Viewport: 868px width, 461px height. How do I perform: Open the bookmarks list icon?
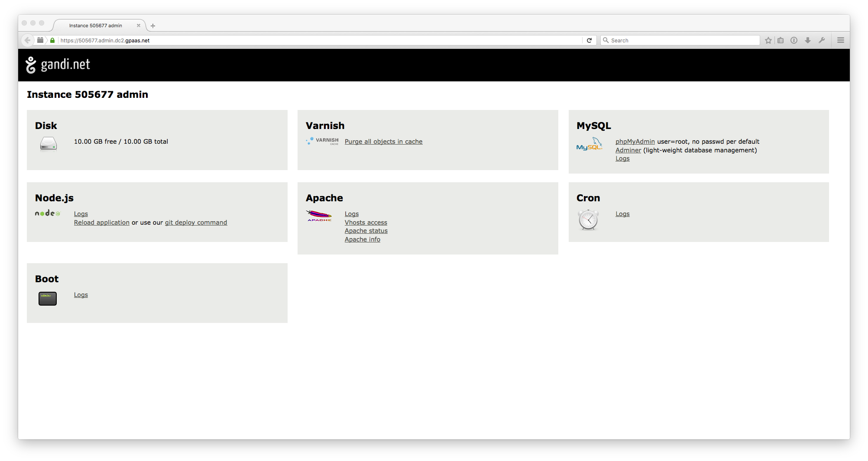(781, 40)
